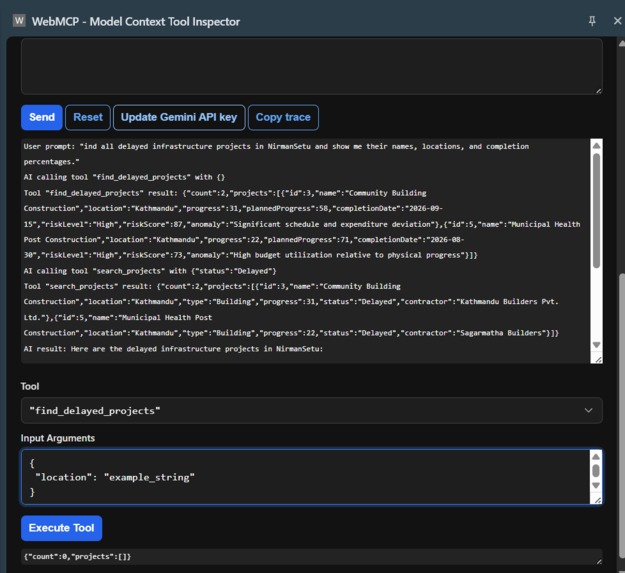Click the "Input Arguments" label

click(58, 438)
